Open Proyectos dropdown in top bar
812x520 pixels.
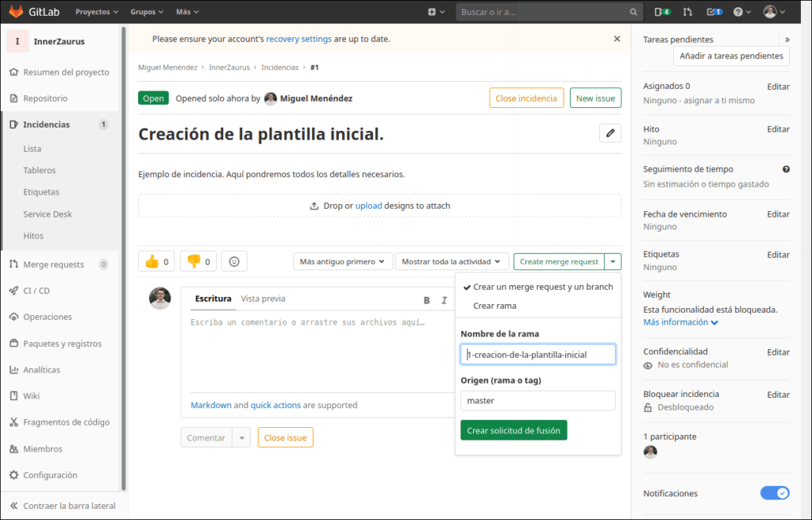97,12
